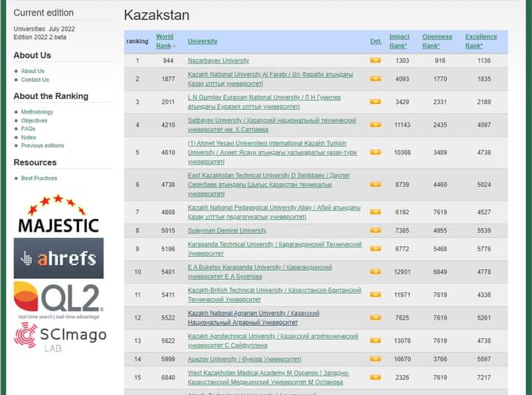
Task: Open About Us sidebar link
Action: tap(33, 71)
